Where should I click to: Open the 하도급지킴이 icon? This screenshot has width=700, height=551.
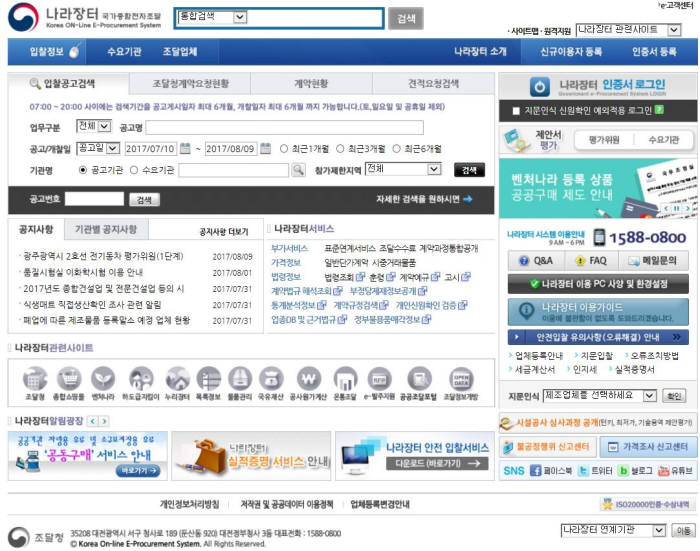click(x=141, y=379)
